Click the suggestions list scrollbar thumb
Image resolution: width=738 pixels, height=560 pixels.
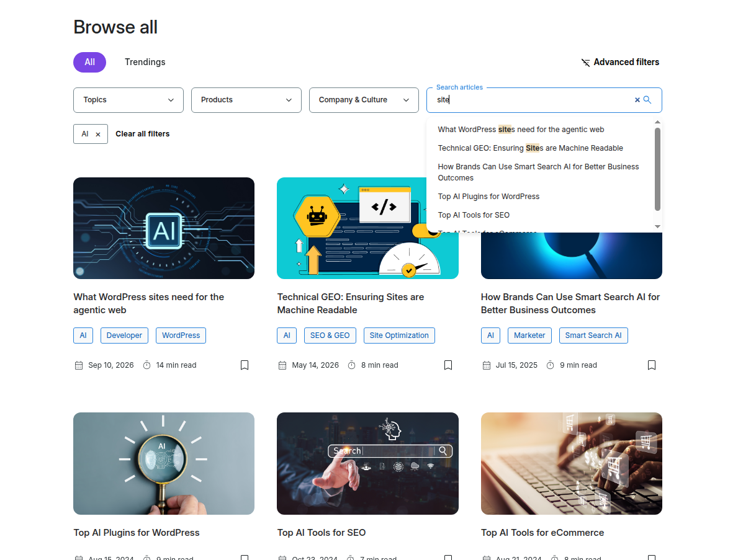pos(657,169)
